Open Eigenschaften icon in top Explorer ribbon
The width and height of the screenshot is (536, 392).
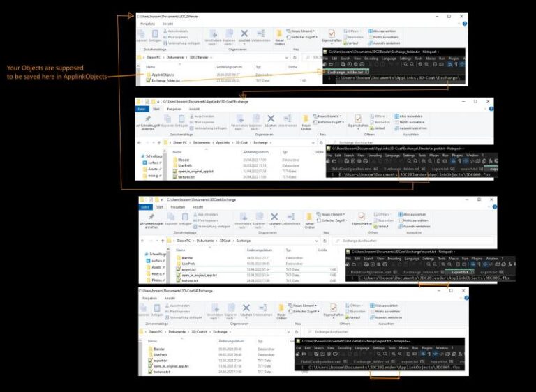coord(332,36)
